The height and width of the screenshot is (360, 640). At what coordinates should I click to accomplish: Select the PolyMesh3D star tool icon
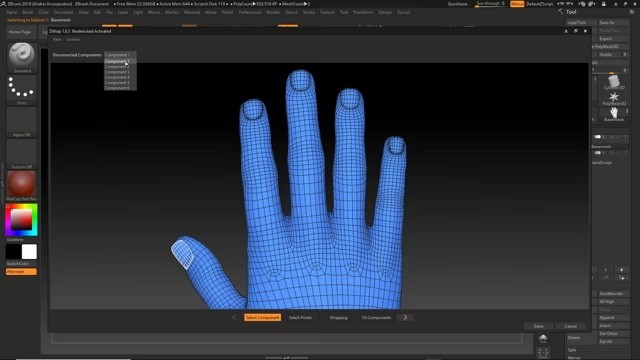(613, 97)
